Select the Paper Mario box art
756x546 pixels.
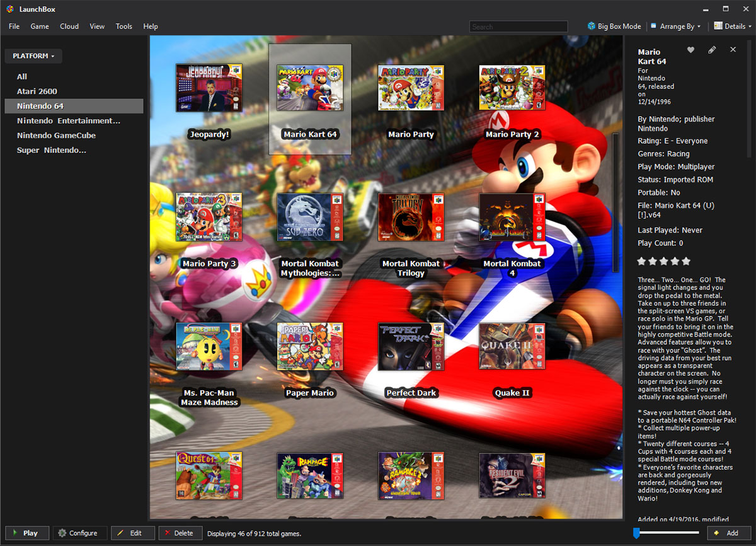310,347
